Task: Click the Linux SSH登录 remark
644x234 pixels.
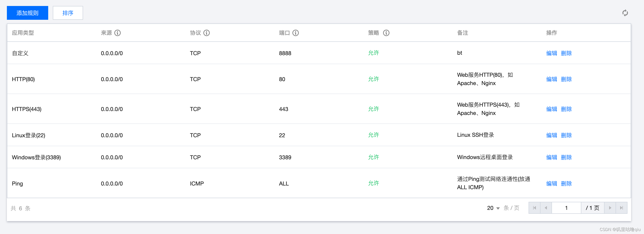Action: coord(475,135)
